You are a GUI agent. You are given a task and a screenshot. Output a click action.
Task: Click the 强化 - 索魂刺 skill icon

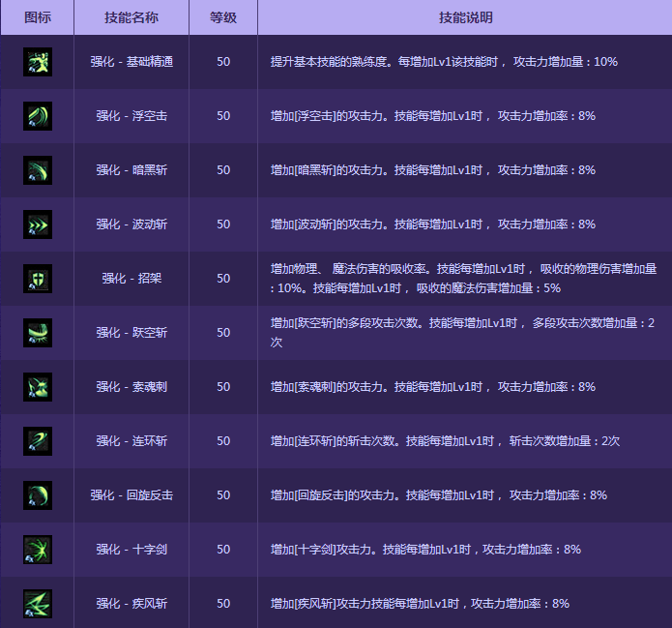click(x=38, y=387)
